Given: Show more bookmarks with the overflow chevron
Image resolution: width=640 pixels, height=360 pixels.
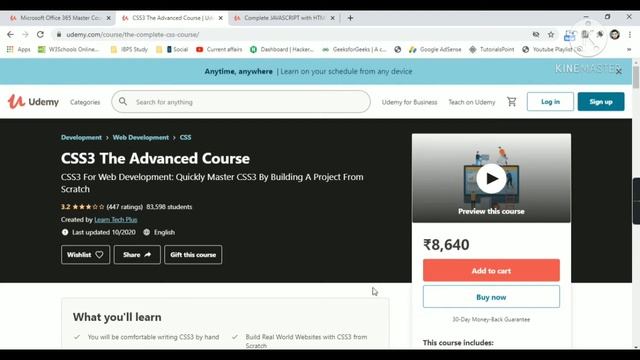Looking at the screenshot, I should pyautogui.click(x=629, y=49).
